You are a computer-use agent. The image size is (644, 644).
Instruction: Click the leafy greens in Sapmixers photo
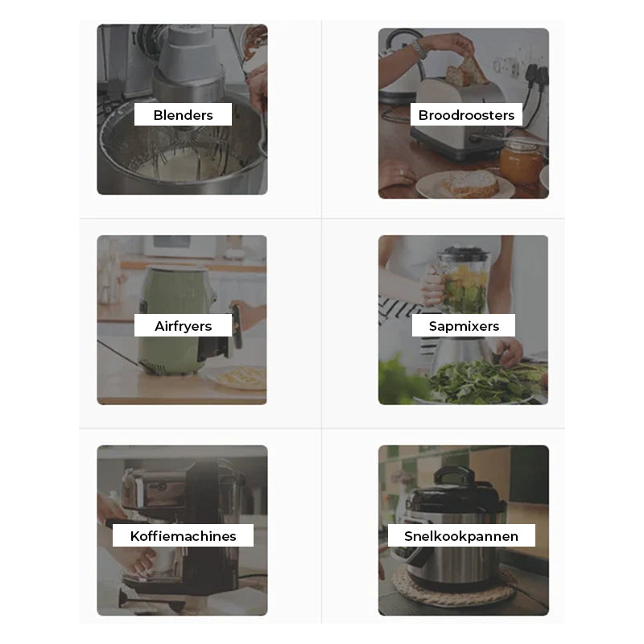[x=485, y=381]
